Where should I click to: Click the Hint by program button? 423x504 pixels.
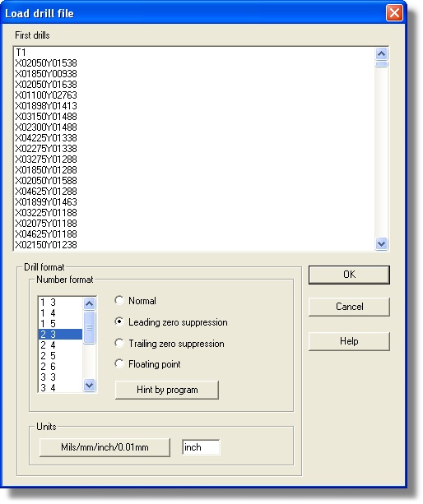click(x=167, y=390)
